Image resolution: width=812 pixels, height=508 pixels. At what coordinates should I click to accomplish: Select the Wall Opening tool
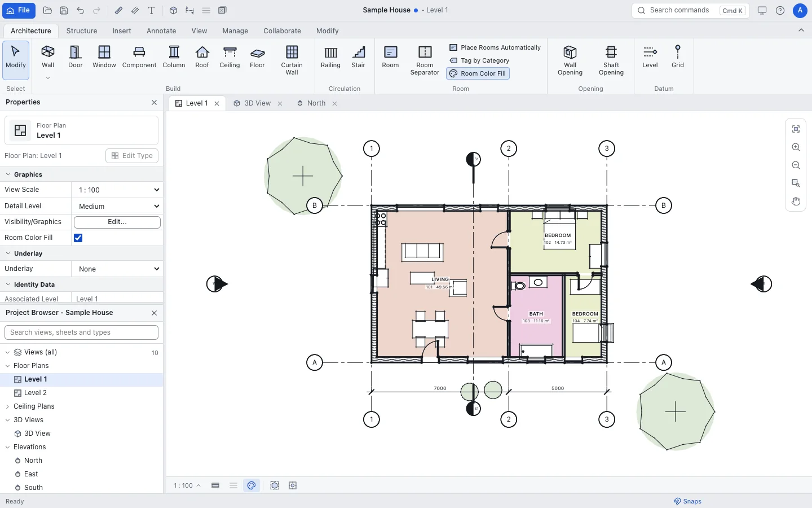[x=570, y=60]
